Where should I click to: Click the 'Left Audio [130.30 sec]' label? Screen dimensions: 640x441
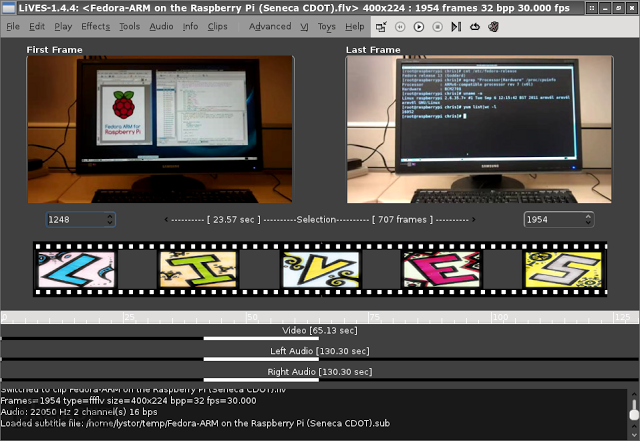tap(320, 351)
